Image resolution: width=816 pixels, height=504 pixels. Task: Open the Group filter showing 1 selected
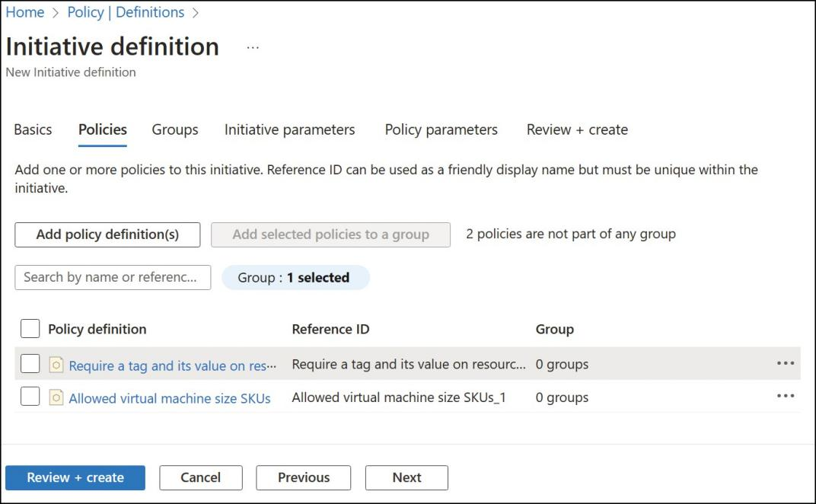(x=295, y=278)
